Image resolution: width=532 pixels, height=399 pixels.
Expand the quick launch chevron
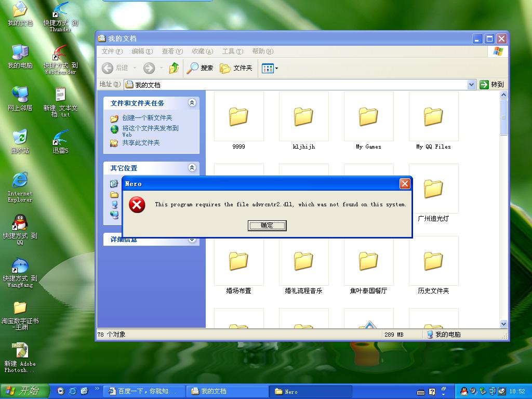pos(97,389)
